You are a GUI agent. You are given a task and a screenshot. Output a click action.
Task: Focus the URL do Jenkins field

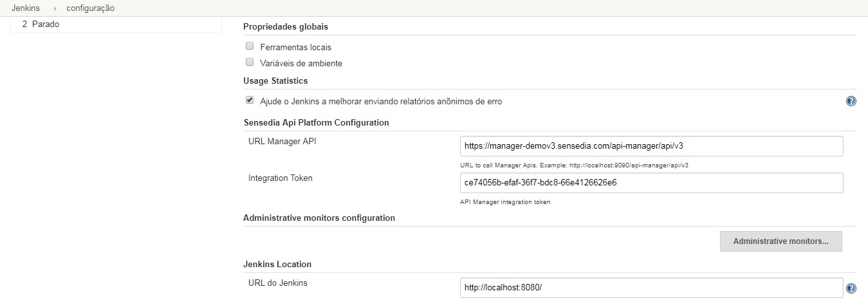pyautogui.click(x=651, y=287)
